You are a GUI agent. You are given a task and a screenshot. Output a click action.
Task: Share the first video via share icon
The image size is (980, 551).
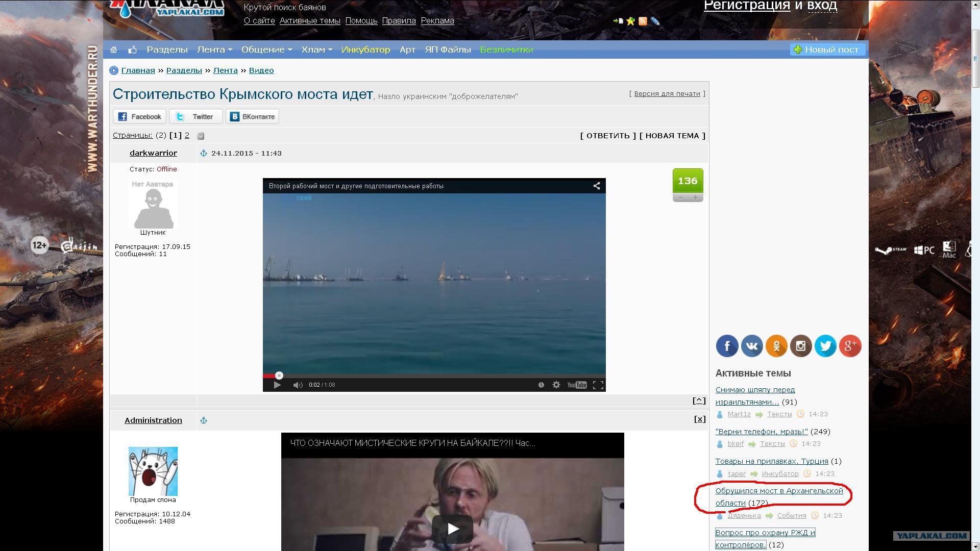point(596,186)
